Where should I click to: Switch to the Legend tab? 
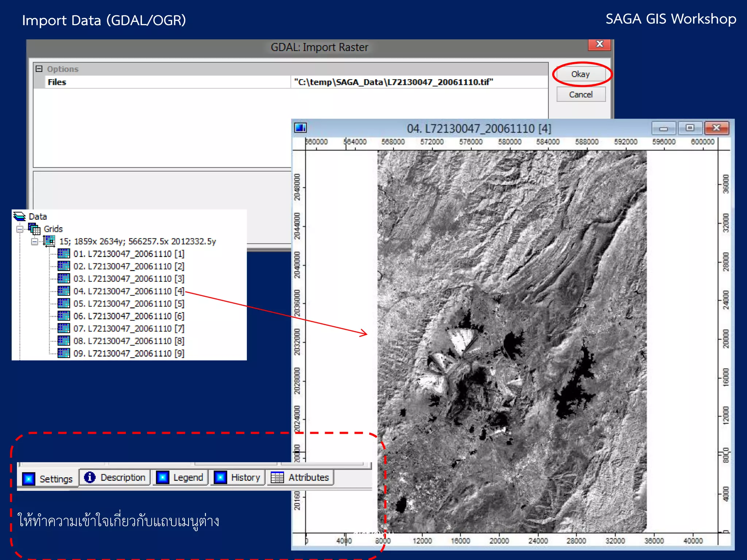180,477
